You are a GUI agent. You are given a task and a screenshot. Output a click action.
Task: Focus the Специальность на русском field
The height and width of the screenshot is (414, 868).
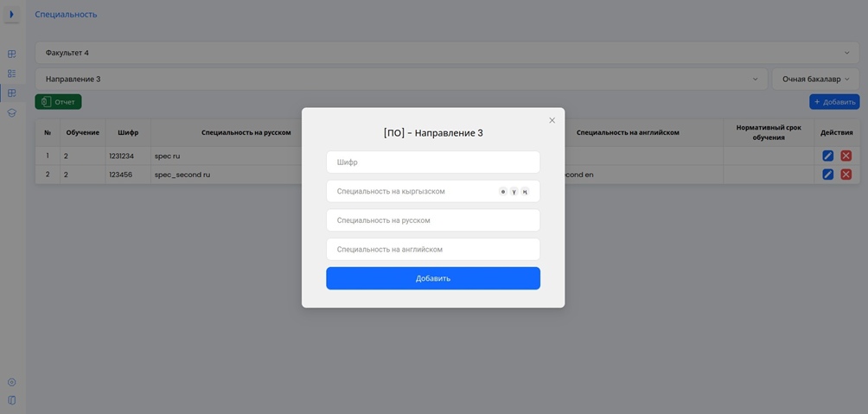[x=433, y=220]
